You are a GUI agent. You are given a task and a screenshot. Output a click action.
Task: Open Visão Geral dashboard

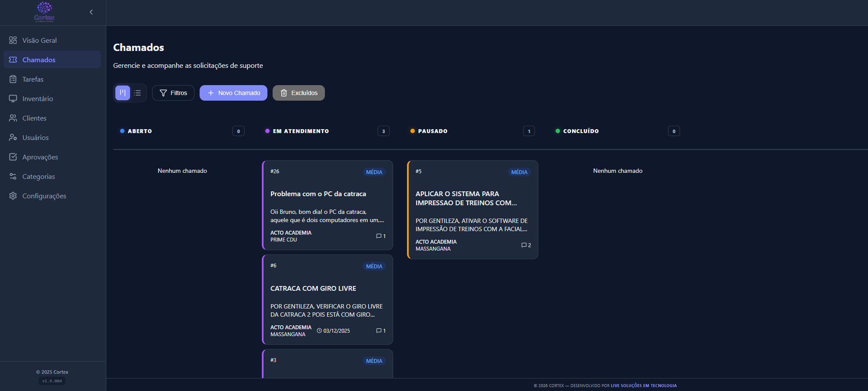coord(39,40)
